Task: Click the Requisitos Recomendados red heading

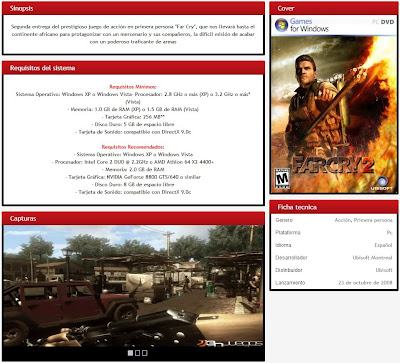Action: [x=133, y=147]
